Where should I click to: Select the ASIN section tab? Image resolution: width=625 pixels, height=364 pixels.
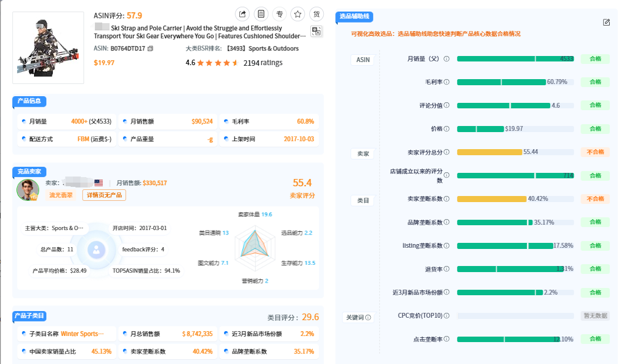[363, 60]
